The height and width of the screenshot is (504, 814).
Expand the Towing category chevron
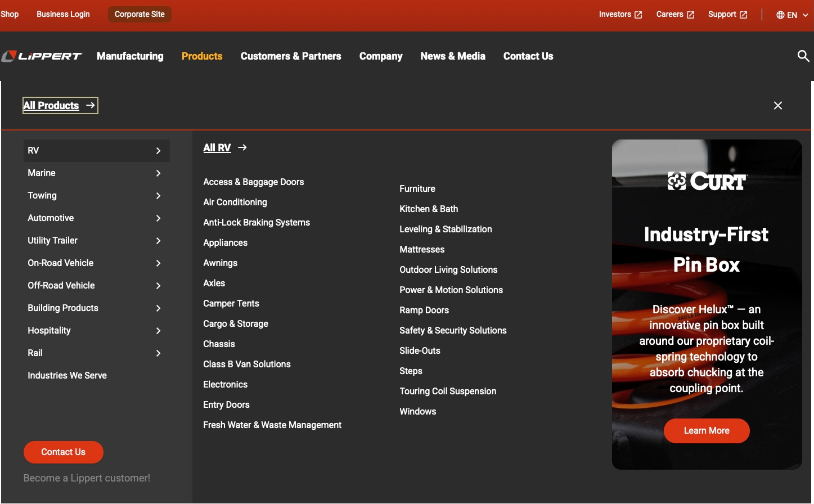pyautogui.click(x=158, y=196)
